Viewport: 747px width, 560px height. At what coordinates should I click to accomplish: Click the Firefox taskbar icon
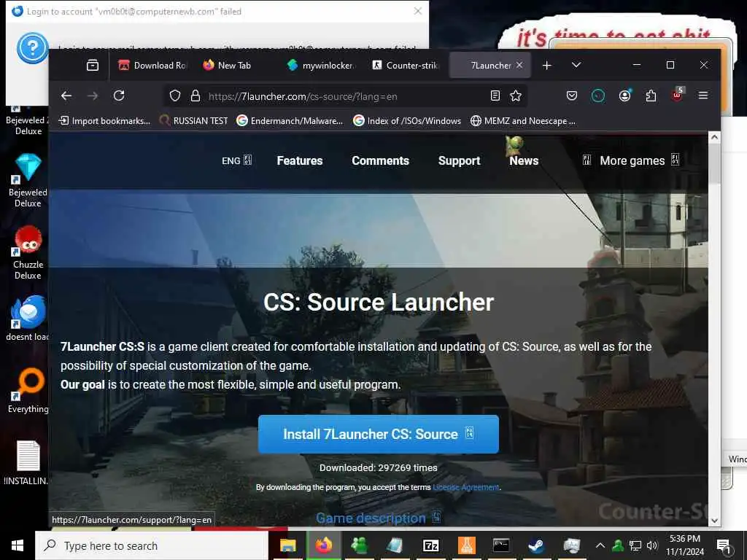[x=323, y=545]
